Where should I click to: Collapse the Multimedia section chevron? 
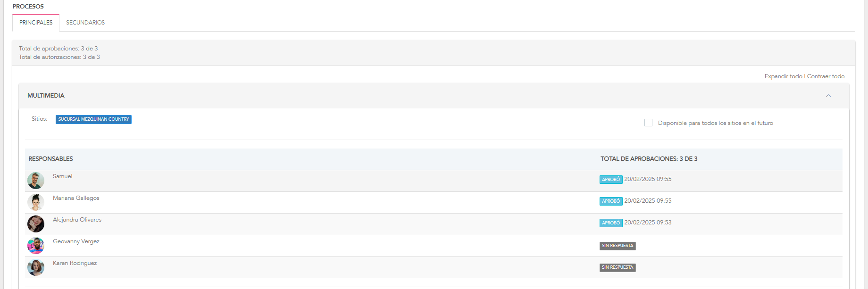click(828, 96)
